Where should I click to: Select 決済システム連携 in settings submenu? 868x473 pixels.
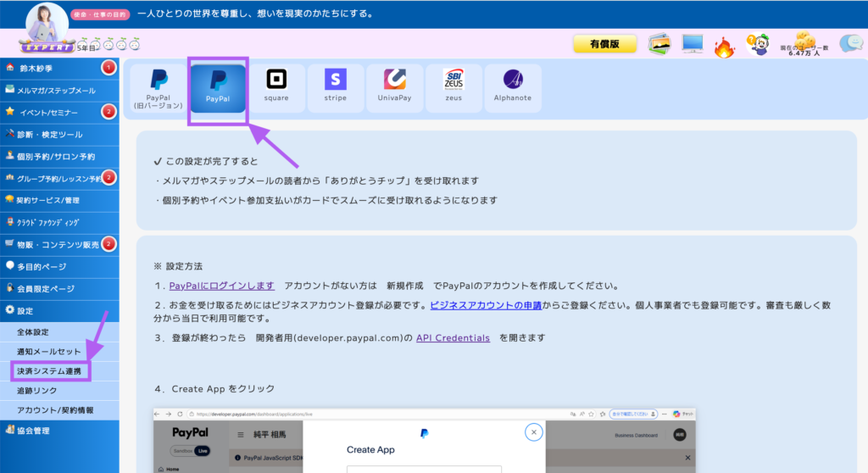tap(49, 371)
